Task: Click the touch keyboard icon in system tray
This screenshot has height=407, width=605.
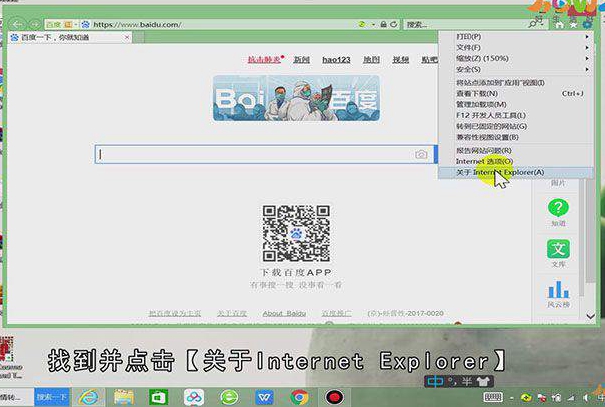Action: point(493,397)
